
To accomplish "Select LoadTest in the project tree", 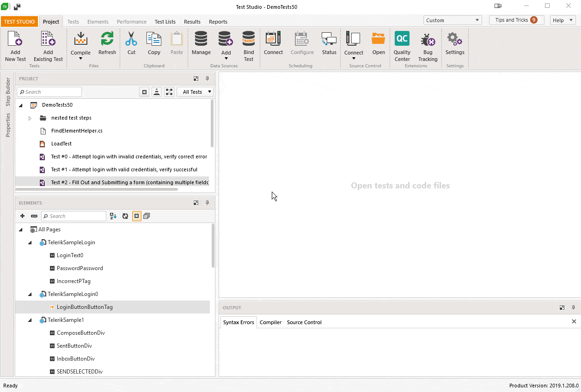I will coord(61,144).
